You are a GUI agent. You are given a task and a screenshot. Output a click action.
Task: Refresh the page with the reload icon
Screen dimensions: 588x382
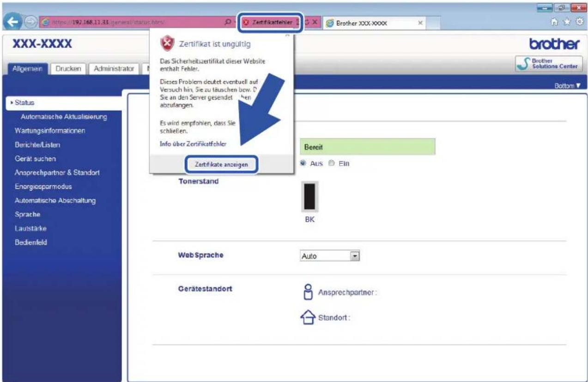(306, 23)
